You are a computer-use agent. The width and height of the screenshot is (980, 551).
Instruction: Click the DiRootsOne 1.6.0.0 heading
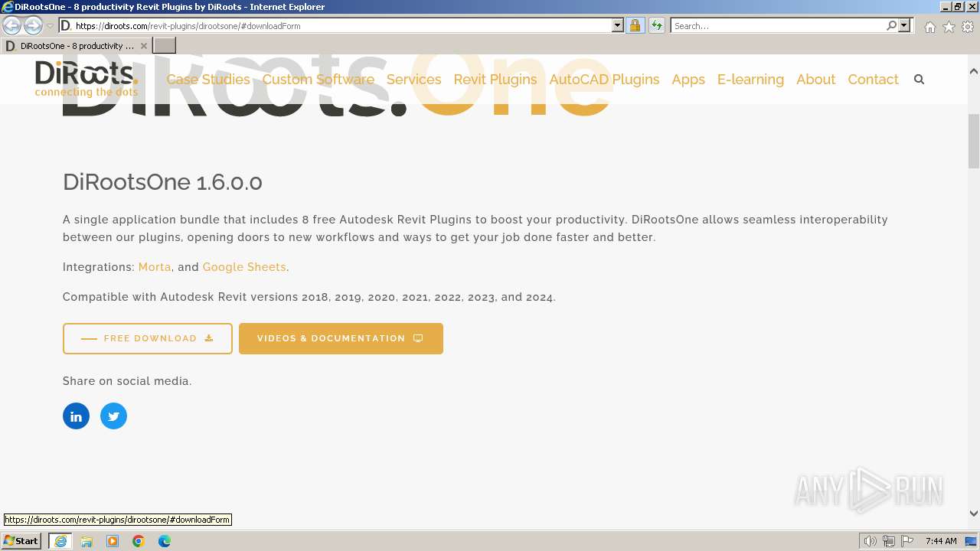point(162,182)
